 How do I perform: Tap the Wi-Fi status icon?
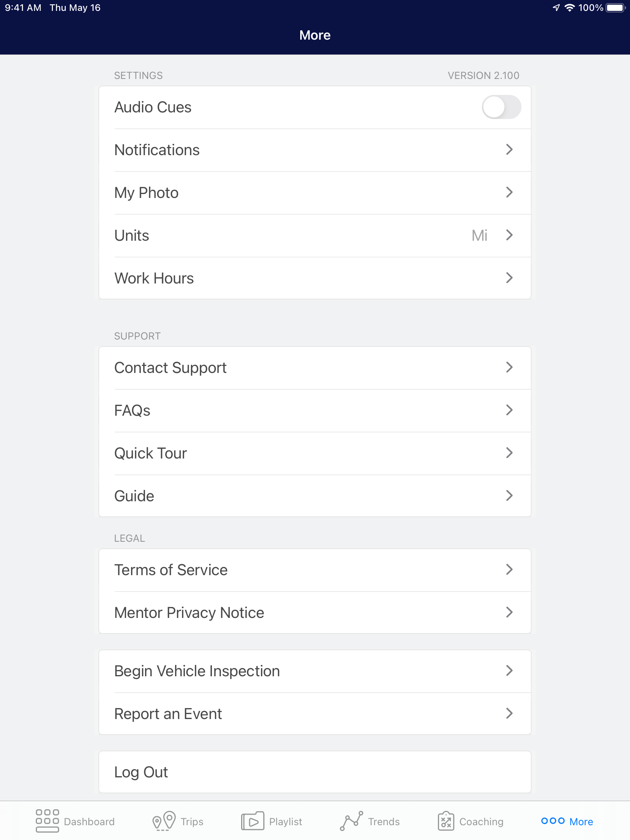click(569, 8)
